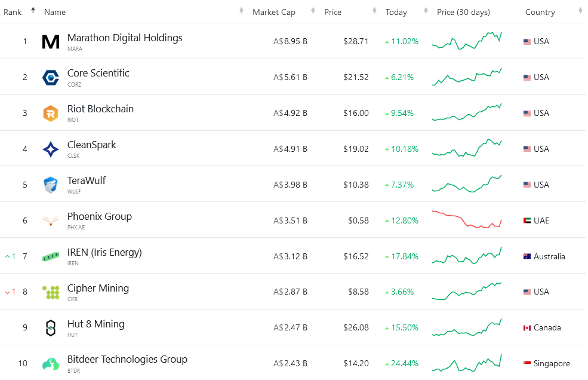The image size is (588, 380).
Task: Click the 17.84% change value
Action: tap(405, 256)
